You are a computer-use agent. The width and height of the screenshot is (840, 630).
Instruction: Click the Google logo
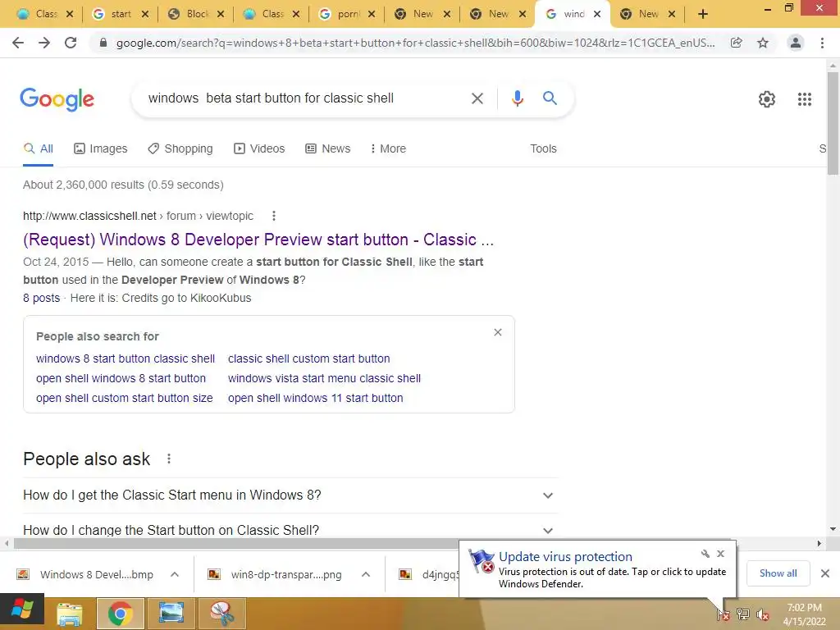[x=57, y=99]
